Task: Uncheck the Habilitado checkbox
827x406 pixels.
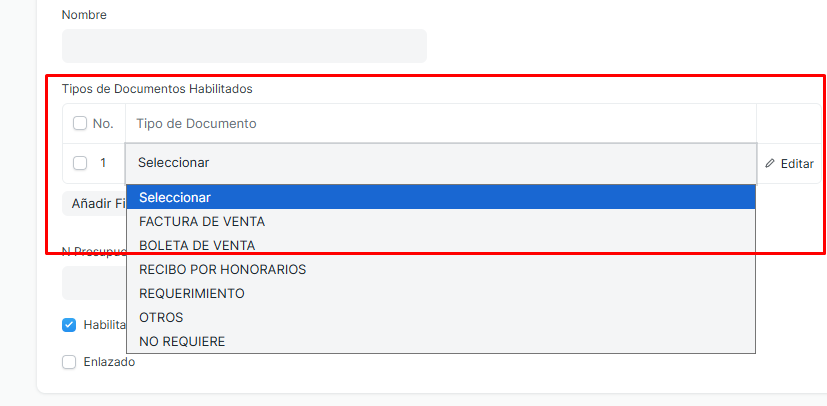Action: [69, 325]
